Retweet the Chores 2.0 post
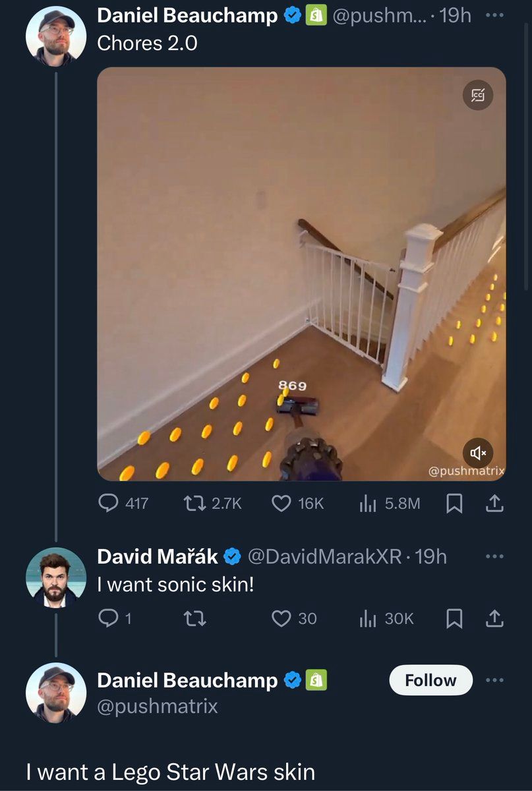Image resolution: width=532 pixels, height=791 pixels. (193, 504)
